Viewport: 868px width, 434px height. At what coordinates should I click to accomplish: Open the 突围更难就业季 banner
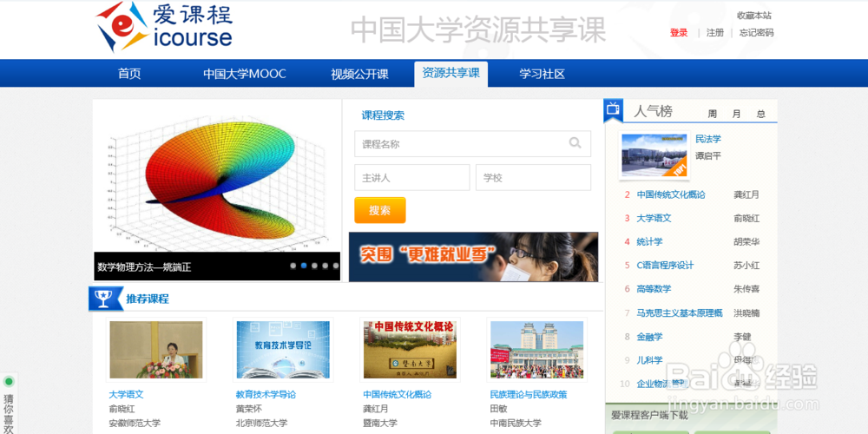pos(473,257)
